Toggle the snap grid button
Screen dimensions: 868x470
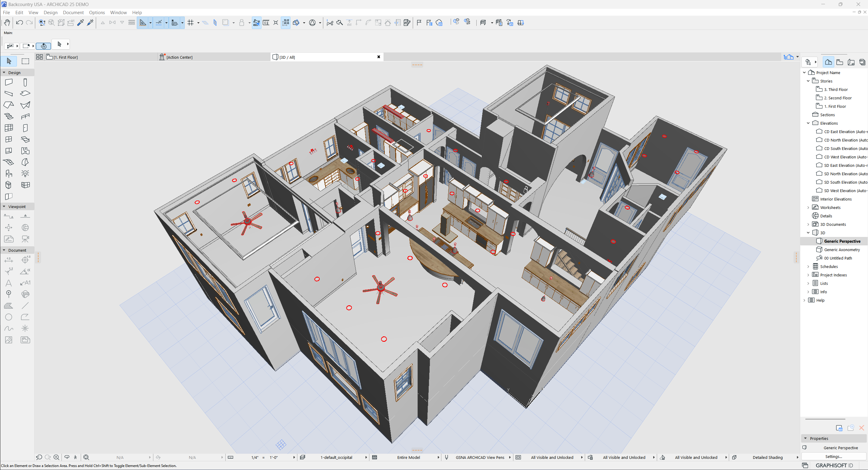190,23
